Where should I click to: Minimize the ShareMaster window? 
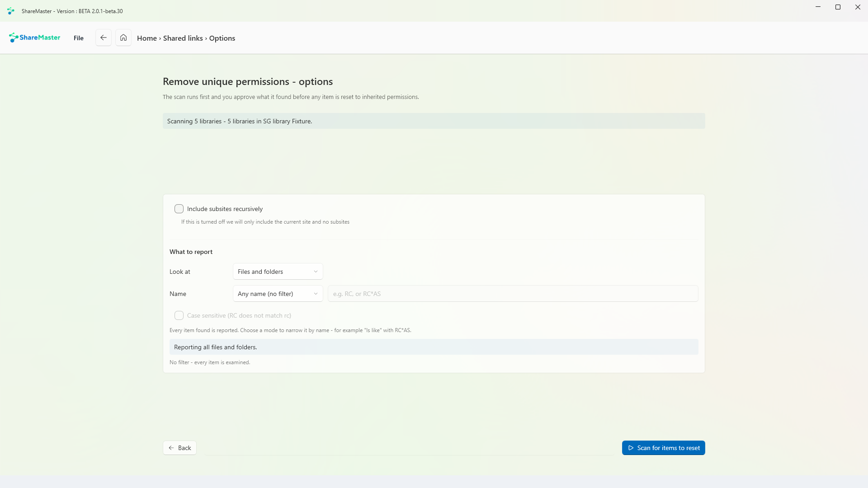point(818,7)
